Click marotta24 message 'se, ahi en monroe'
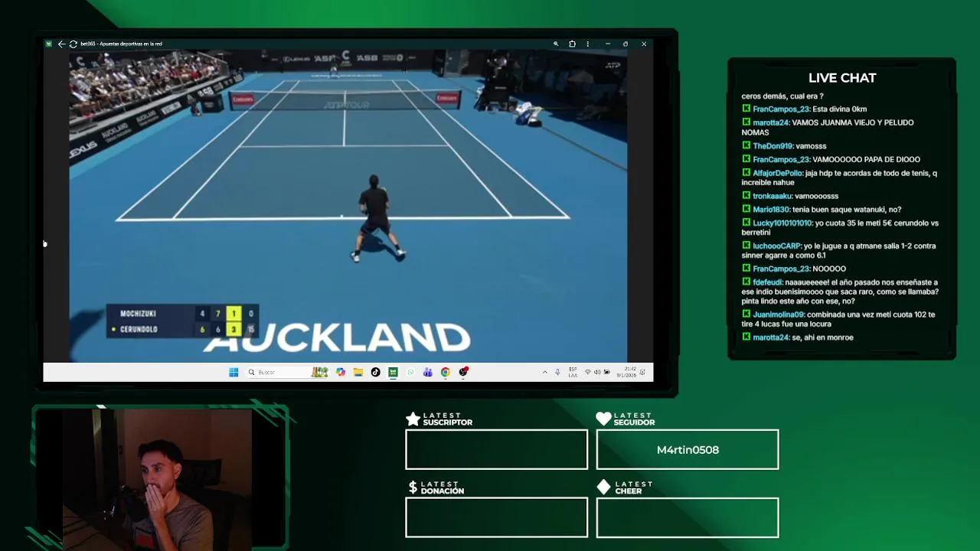The width and height of the screenshot is (980, 551). tap(823, 337)
